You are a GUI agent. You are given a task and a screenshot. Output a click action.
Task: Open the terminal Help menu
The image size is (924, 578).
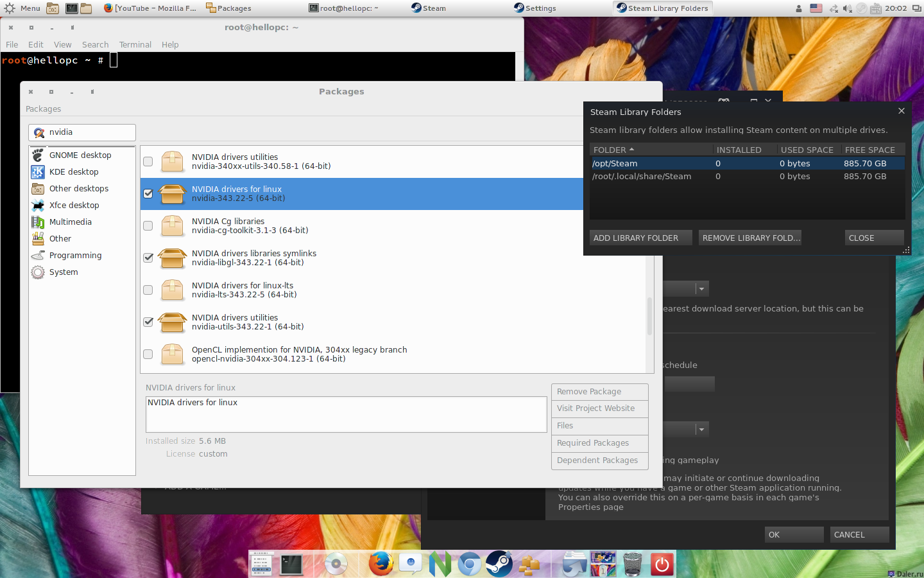[x=170, y=44]
